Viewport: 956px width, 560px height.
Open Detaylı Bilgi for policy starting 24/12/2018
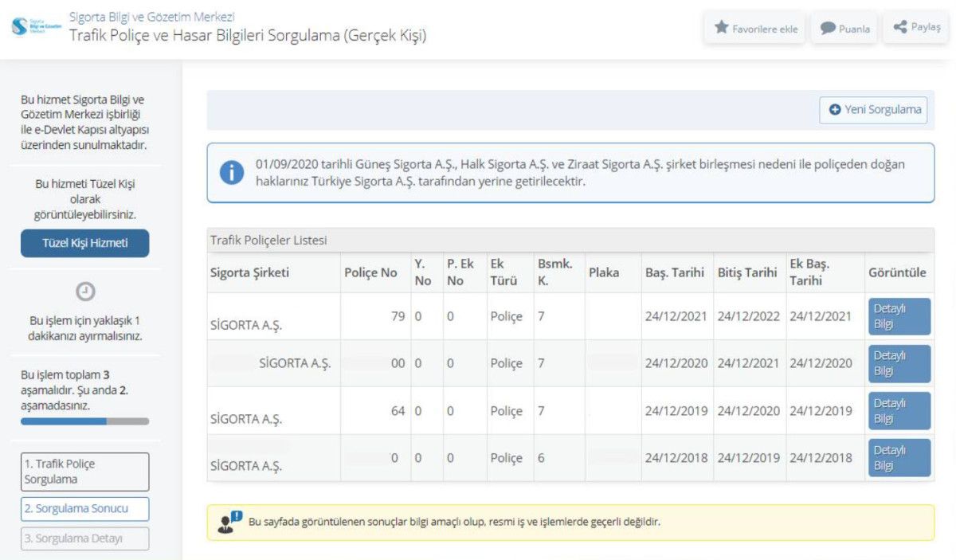[899, 458]
